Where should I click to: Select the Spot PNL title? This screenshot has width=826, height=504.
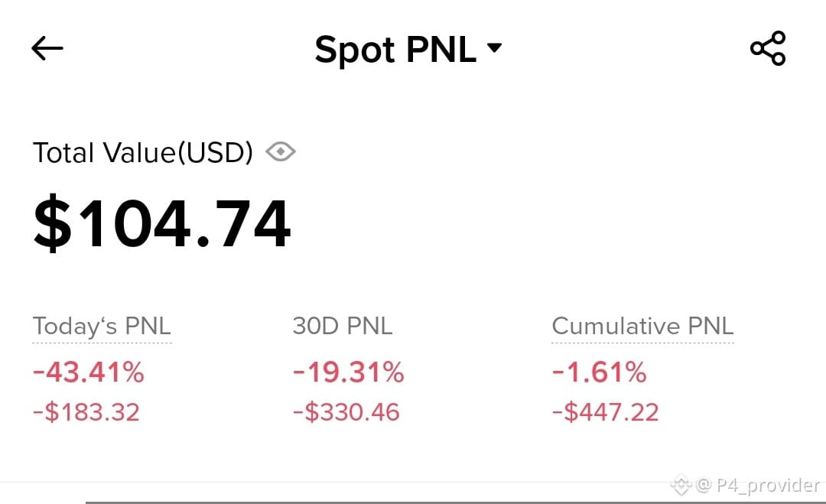(x=395, y=50)
